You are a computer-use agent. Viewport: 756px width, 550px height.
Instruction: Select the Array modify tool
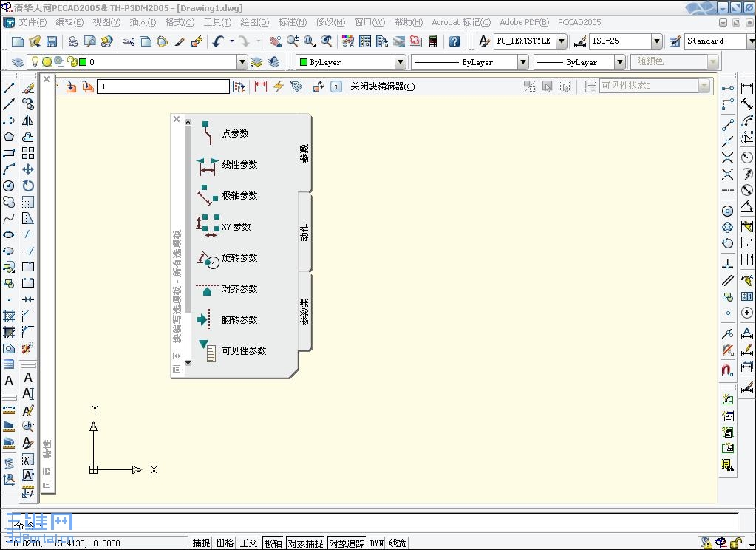[x=28, y=153]
